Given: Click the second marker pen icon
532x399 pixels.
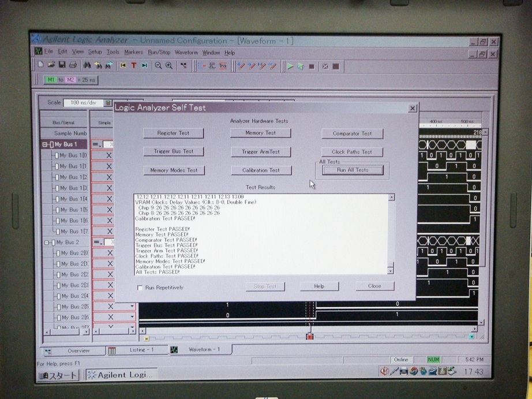Looking at the screenshot, I should click(252, 66).
